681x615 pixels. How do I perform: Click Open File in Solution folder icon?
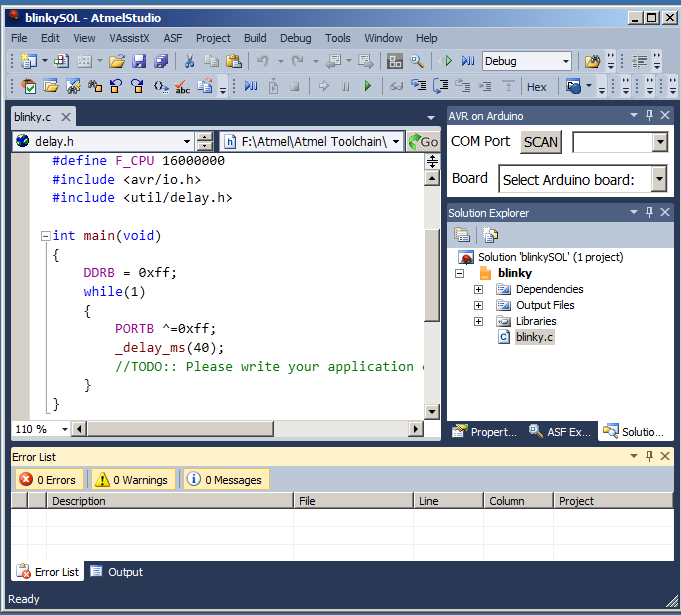click(51, 86)
